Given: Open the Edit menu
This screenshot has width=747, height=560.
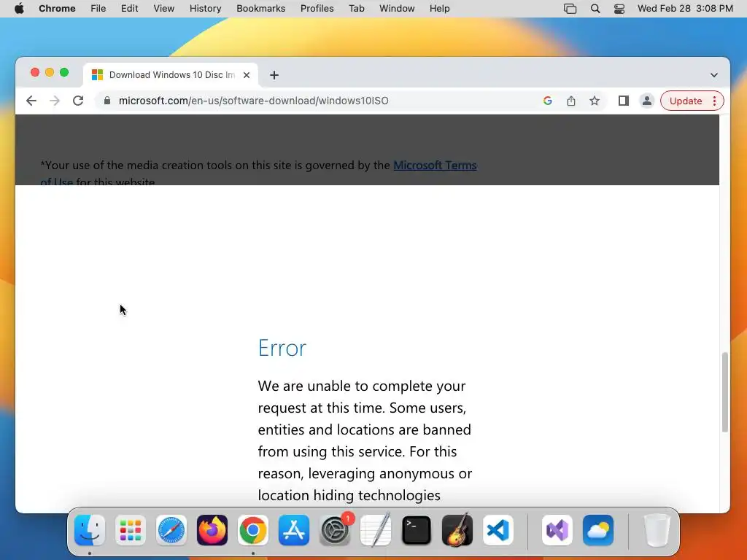Looking at the screenshot, I should (x=129, y=8).
